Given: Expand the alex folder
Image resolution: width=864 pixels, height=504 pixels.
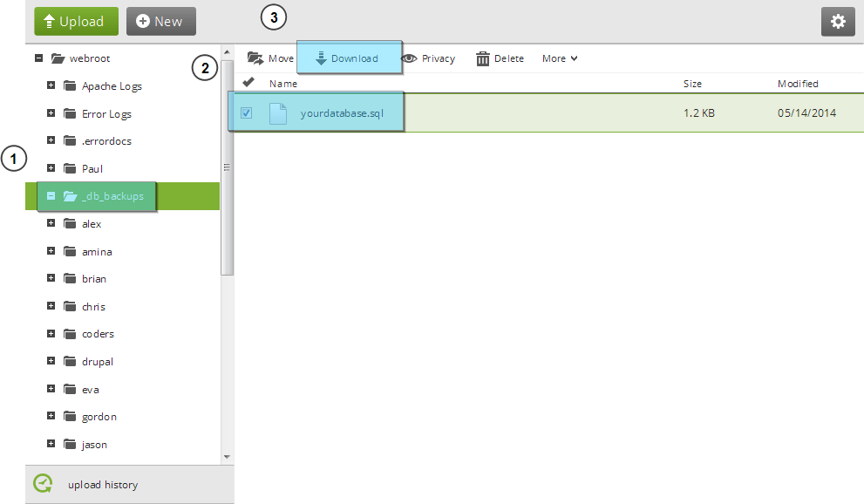Looking at the screenshot, I should pyautogui.click(x=51, y=223).
